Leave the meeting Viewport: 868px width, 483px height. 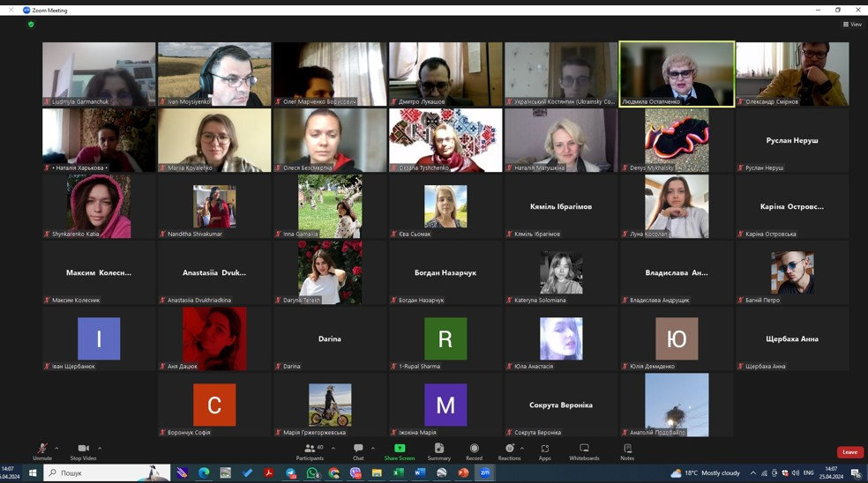click(x=849, y=452)
